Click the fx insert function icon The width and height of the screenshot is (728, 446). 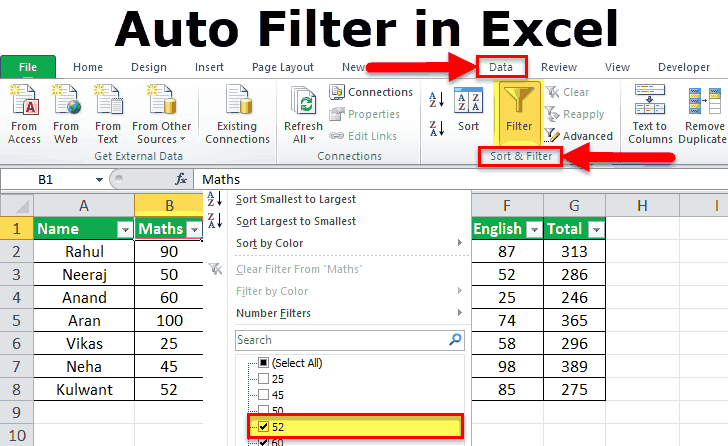click(181, 179)
